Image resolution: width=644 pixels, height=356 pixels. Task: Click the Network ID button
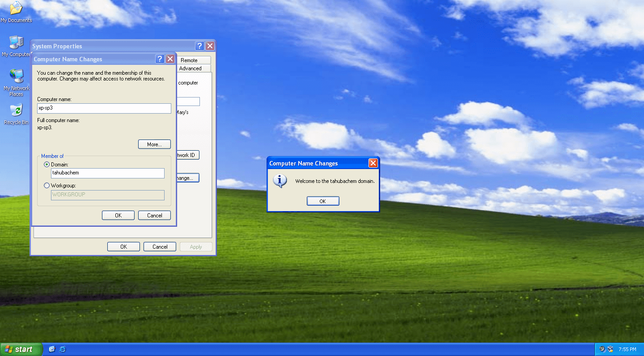(188, 155)
